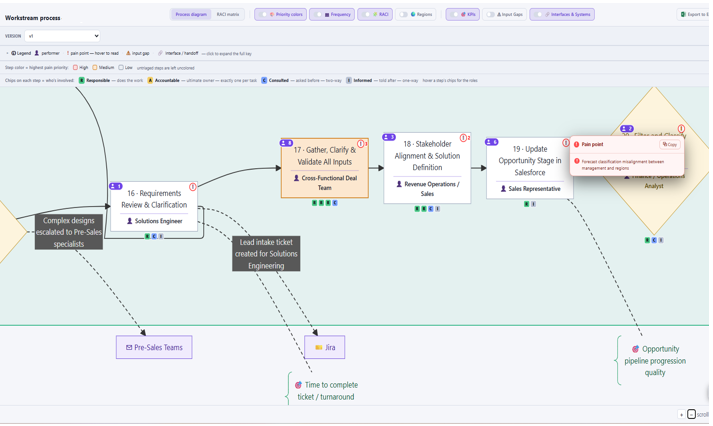This screenshot has height=426, width=713.
Task: Click the KPI target icon beside Time to complete
Action: (x=298, y=385)
